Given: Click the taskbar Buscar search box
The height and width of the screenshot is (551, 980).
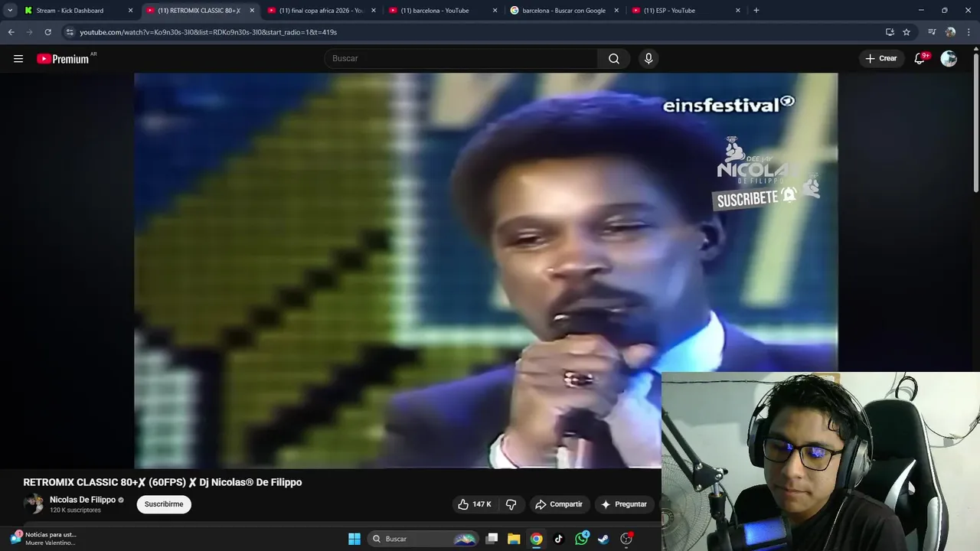Looking at the screenshot, I should [x=423, y=539].
